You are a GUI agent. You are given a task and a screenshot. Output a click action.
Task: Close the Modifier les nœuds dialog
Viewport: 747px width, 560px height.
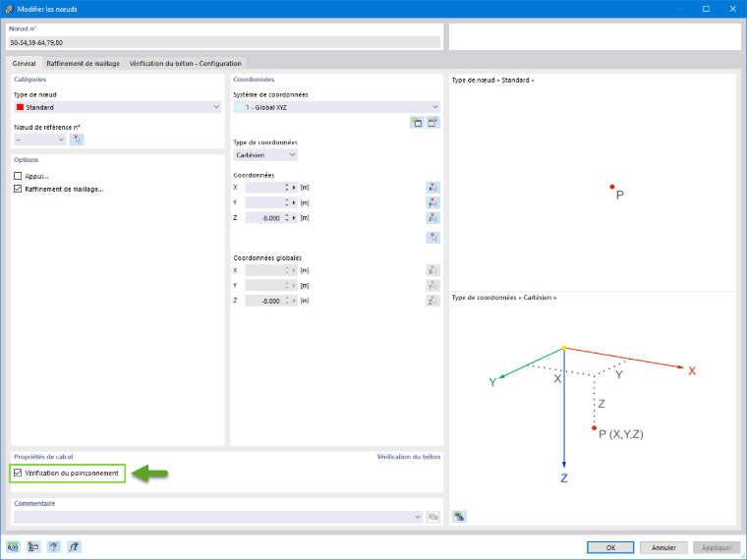(x=732, y=9)
